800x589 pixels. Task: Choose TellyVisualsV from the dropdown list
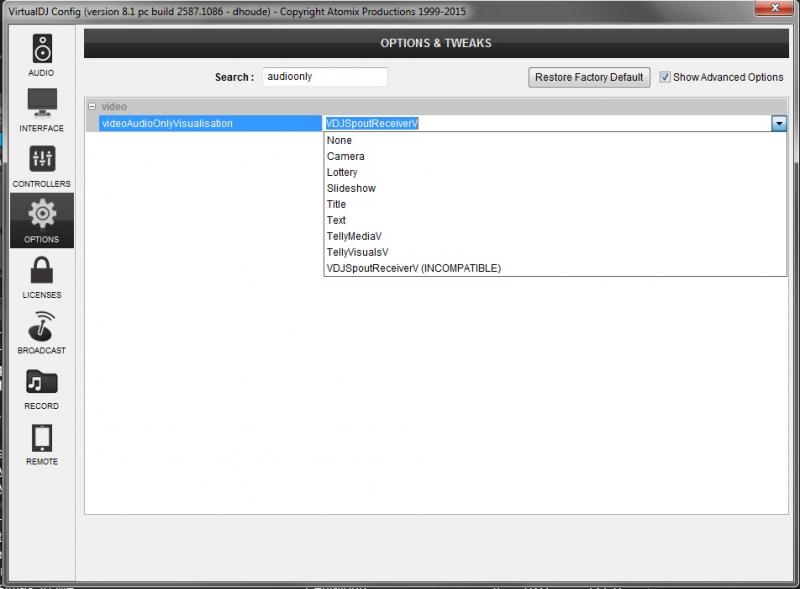tap(555, 252)
